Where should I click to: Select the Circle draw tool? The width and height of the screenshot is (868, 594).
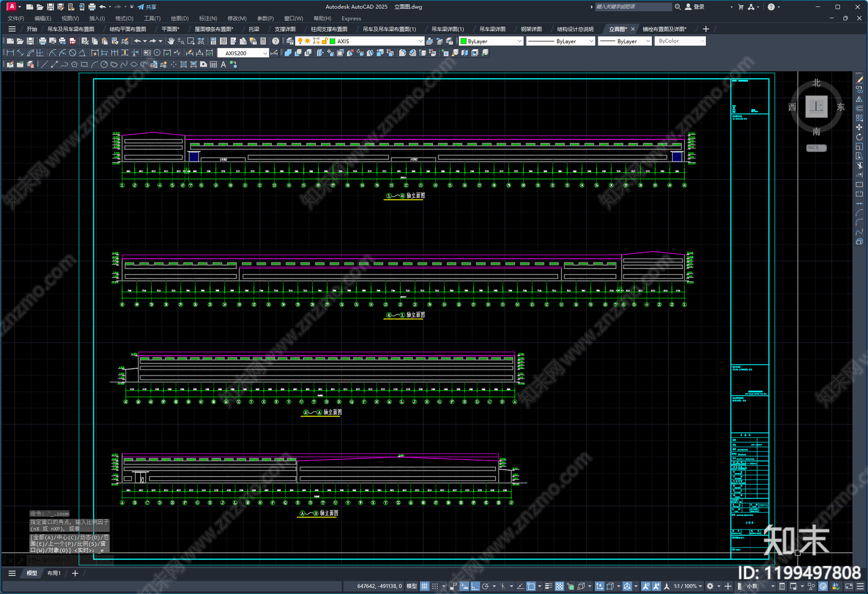click(x=104, y=65)
